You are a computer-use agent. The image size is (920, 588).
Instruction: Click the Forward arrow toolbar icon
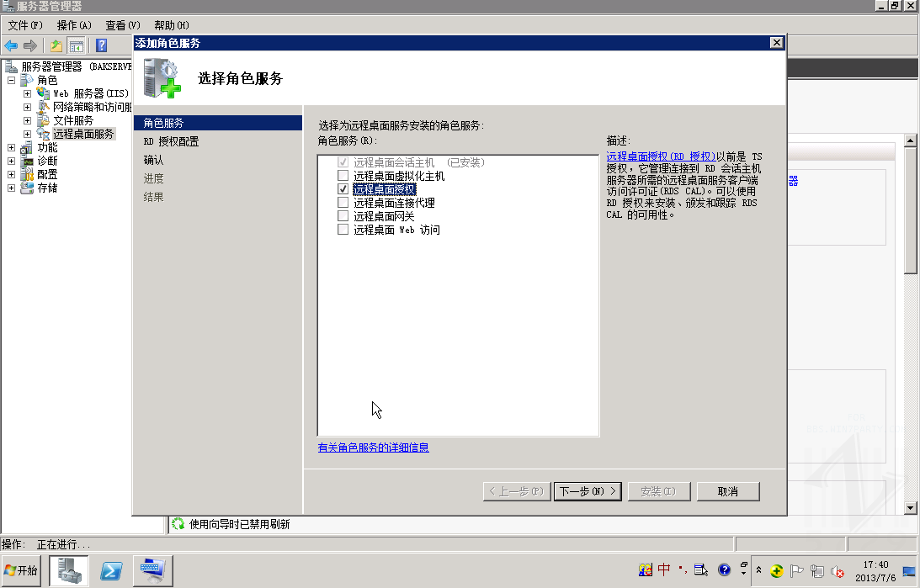click(30, 45)
